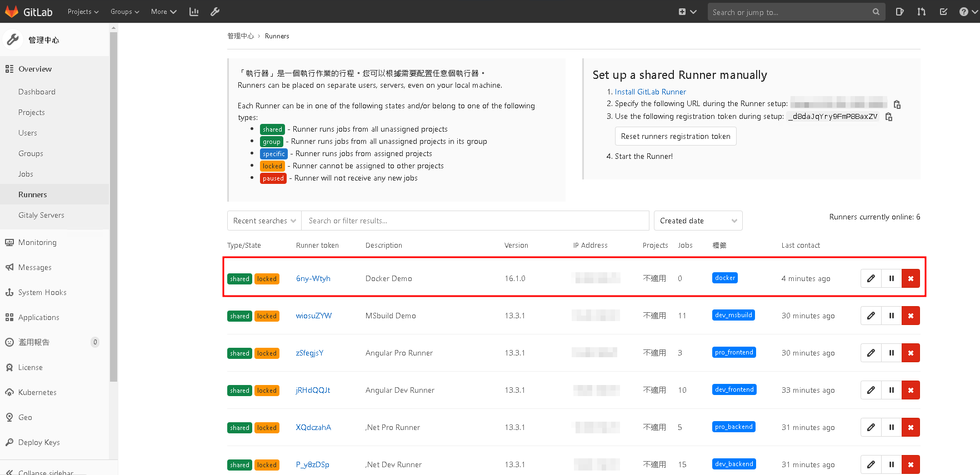Click the sidebar vertical scrollbar
This screenshot has height=475, width=980.
tap(113, 207)
